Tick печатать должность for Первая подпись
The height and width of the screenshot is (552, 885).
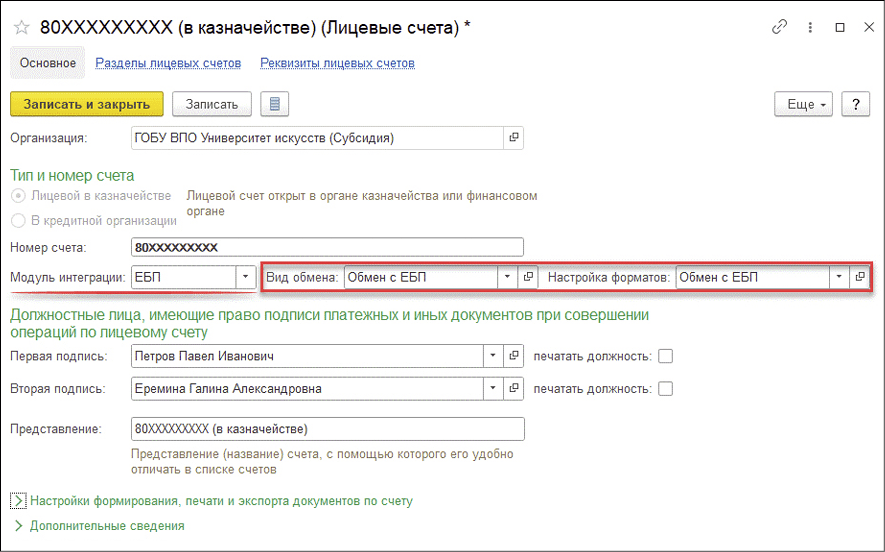(x=666, y=356)
